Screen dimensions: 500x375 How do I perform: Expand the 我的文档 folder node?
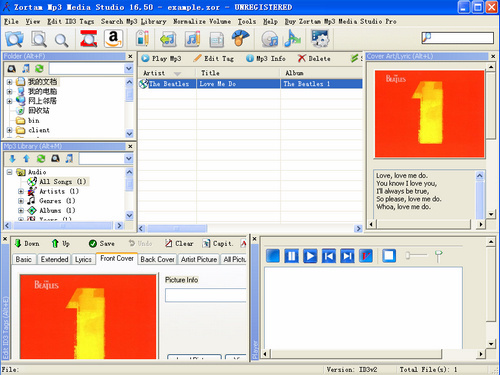[9, 82]
